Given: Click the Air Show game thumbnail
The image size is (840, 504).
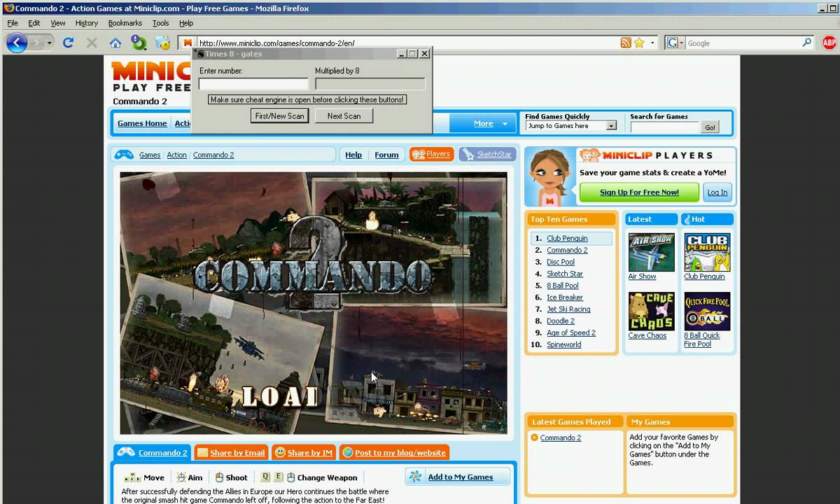Looking at the screenshot, I should point(652,252).
